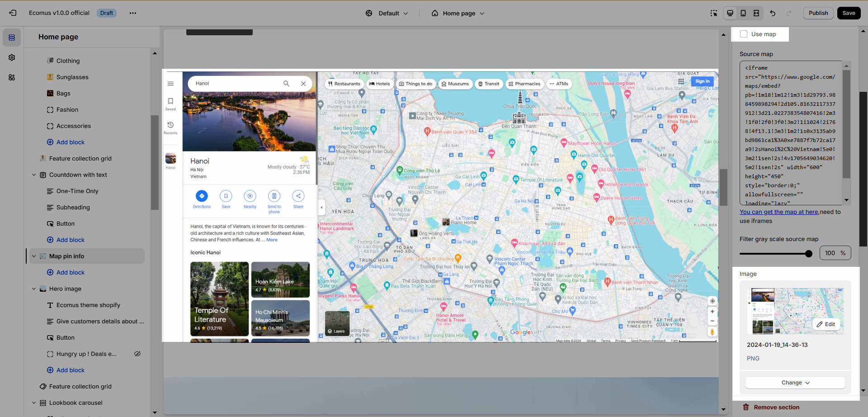The width and height of the screenshot is (868, 417).
Task: Click the Museums filter chip on map
Action: [455, 84]
